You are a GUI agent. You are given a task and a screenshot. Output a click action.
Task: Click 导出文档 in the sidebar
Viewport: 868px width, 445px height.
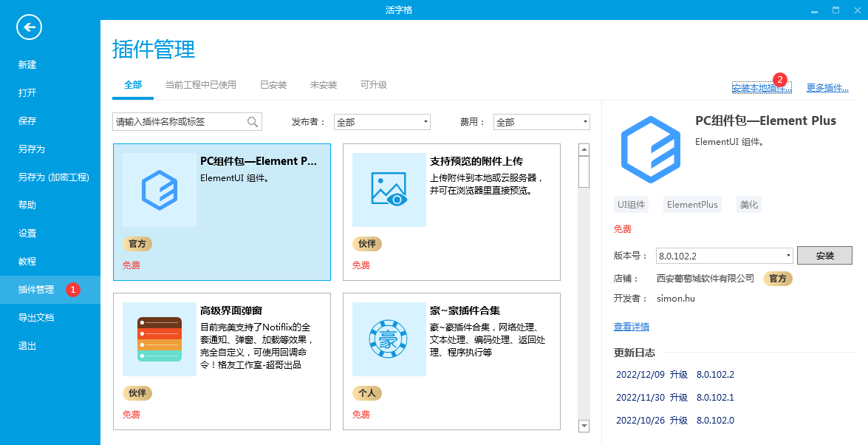click(x=49, y=318)
